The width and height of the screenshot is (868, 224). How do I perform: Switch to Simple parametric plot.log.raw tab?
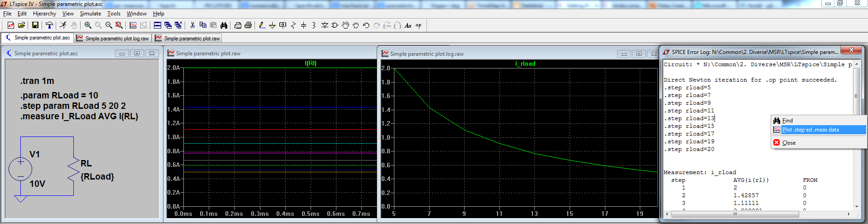[x=113, y=39]
